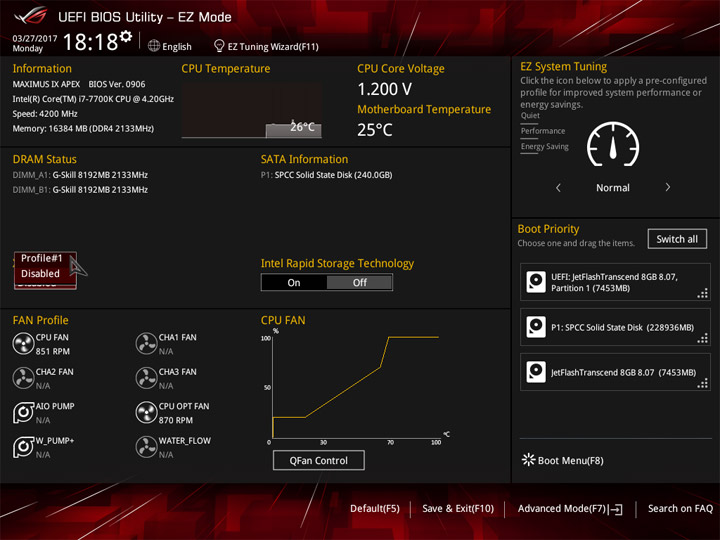The height and width of the screenshot is (540, 720).
Task: Click drag handle on JetFlashTranscend 8GB 8.07 (7453MB)
Action: click(703, 383)
